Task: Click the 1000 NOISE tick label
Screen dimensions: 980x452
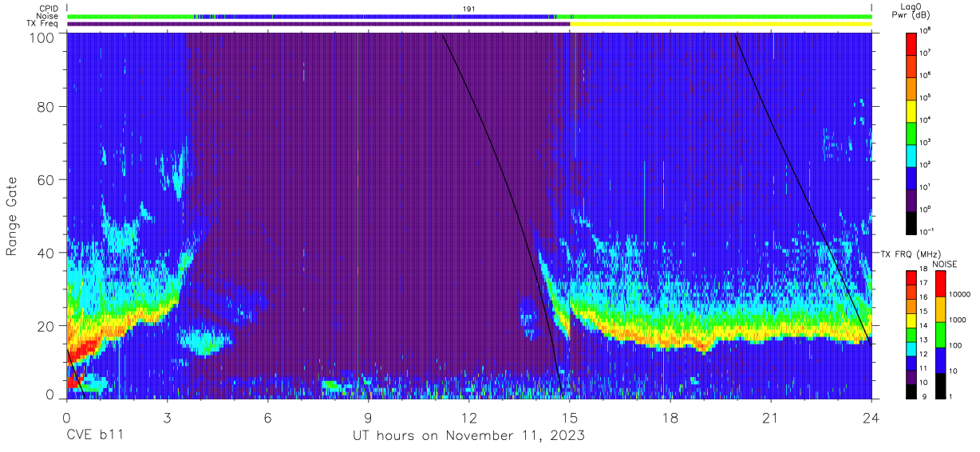Action: tap(958, 320)
